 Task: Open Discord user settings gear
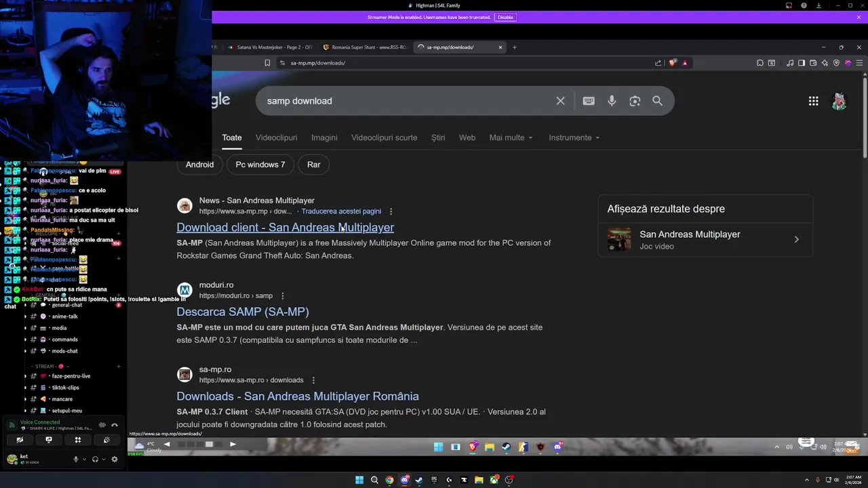[x=114, y=460]
